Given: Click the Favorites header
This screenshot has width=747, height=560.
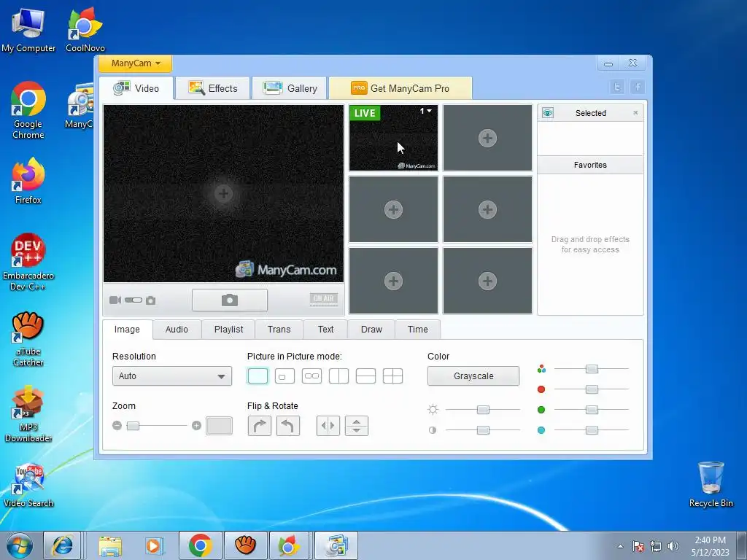Looking at the screenshot, I should tap(590, 165).
